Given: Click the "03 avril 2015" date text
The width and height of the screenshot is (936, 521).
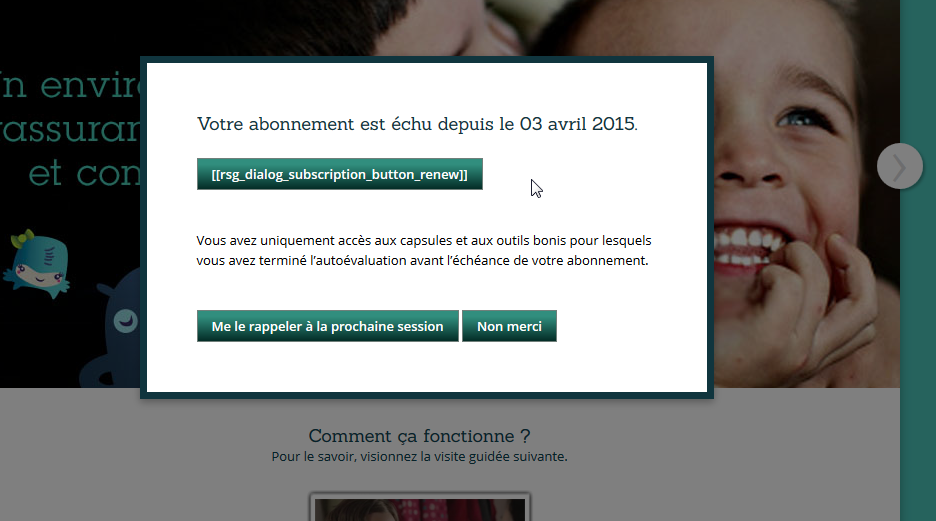Looking at the screenshot, I should click(577, 125).
